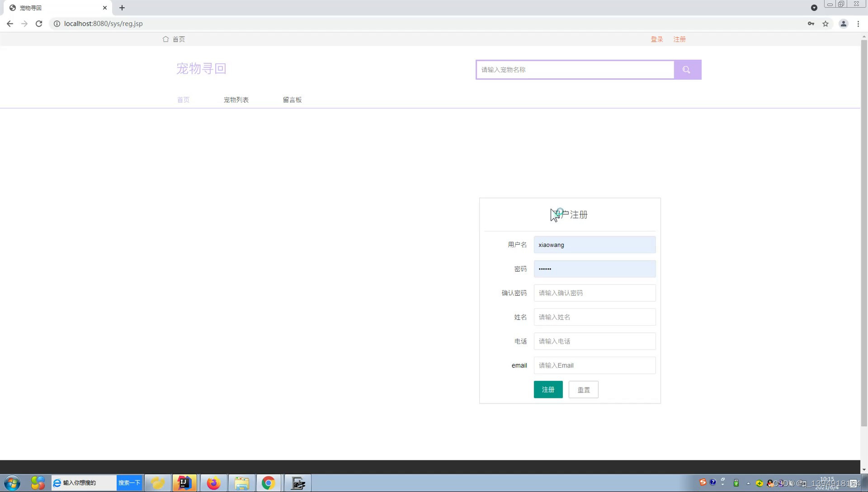Click the purple search magnifier button
Image resolution: width=868 pixels, height=492 pixels.
687,70
